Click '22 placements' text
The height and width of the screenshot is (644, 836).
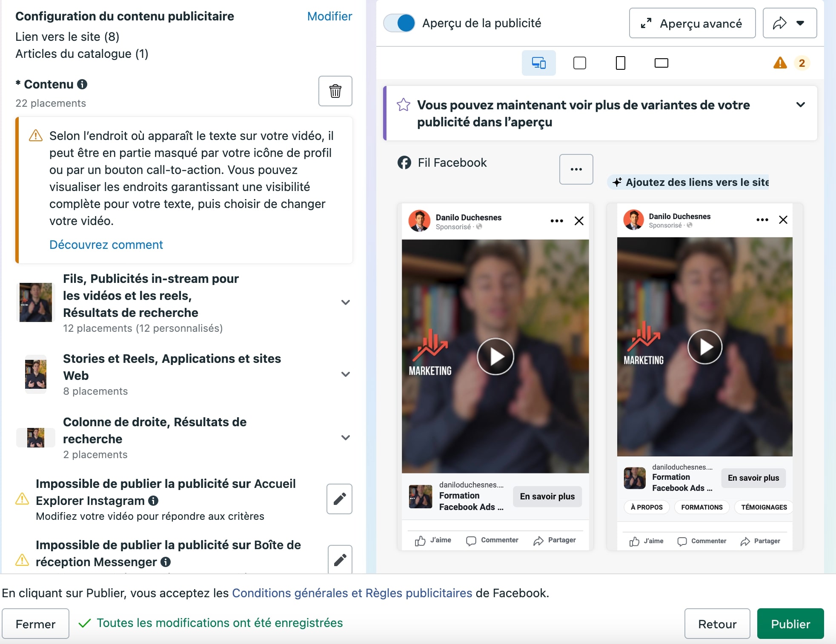click(x=51, y=103)
